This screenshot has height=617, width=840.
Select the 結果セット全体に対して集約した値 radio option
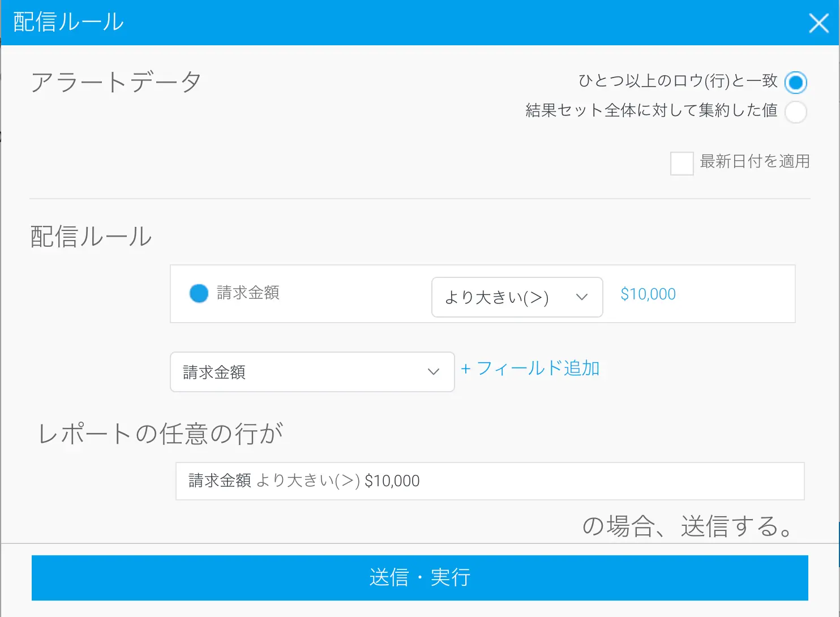[795, 112]
